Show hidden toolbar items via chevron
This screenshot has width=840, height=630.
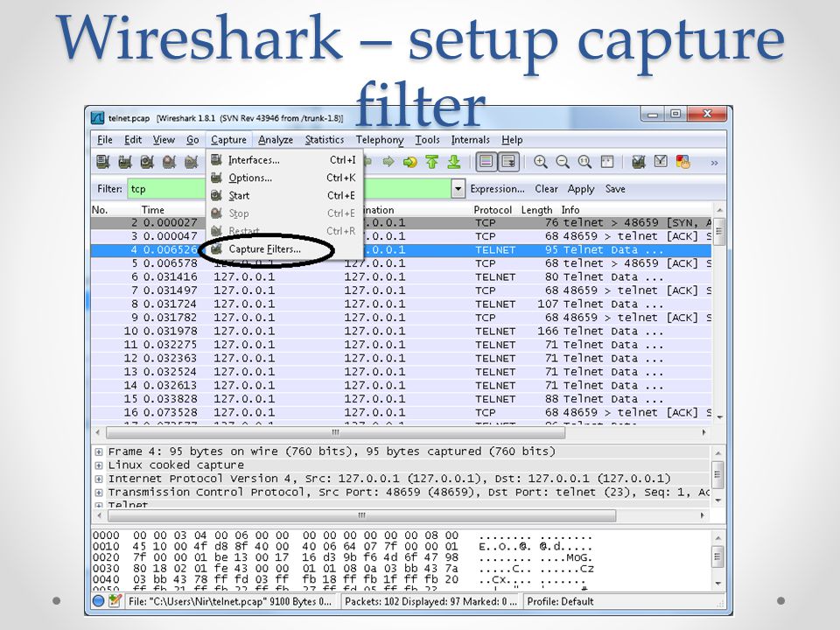pos(714,163)
